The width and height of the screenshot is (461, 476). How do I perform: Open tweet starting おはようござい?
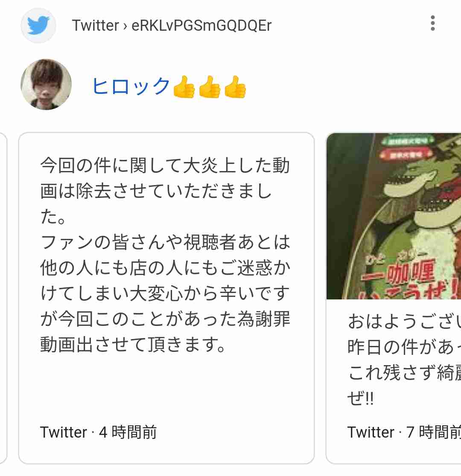pos(394,298)
